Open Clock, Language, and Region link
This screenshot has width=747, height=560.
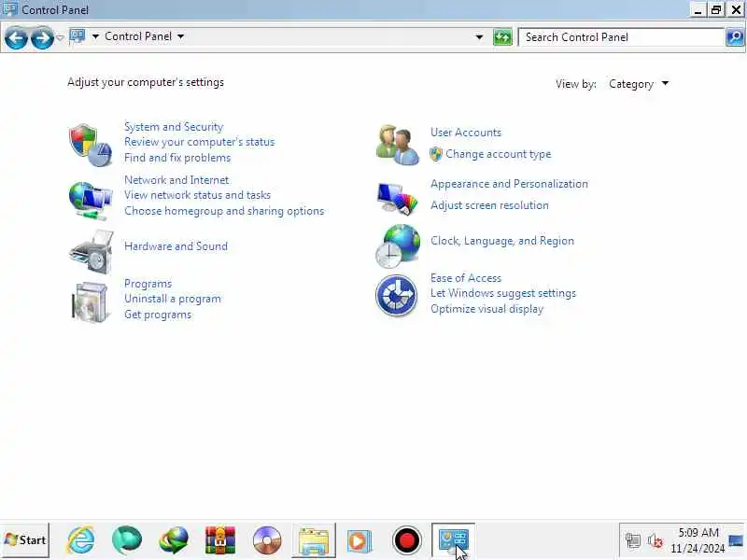coord(502,241)
